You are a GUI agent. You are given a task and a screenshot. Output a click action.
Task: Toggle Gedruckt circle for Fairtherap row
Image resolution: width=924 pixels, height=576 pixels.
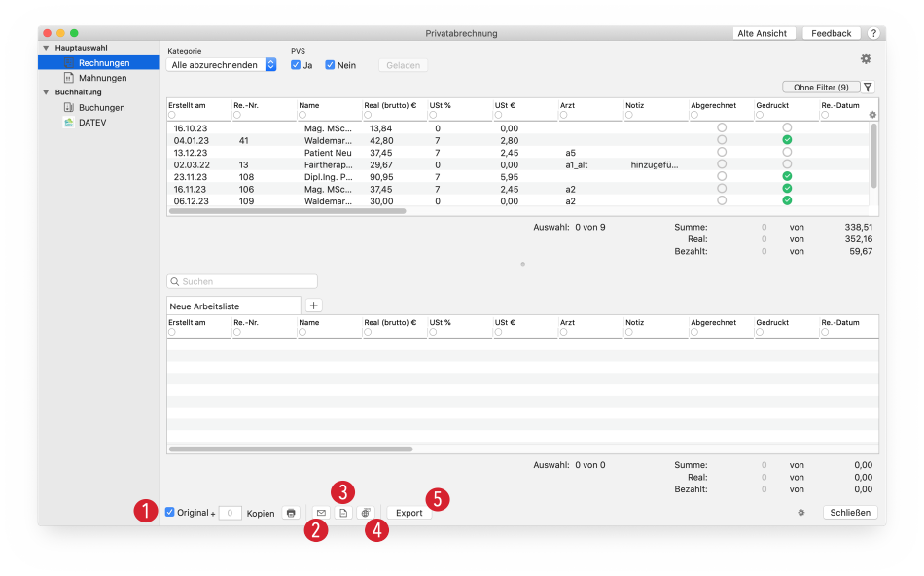click(787, 163)
